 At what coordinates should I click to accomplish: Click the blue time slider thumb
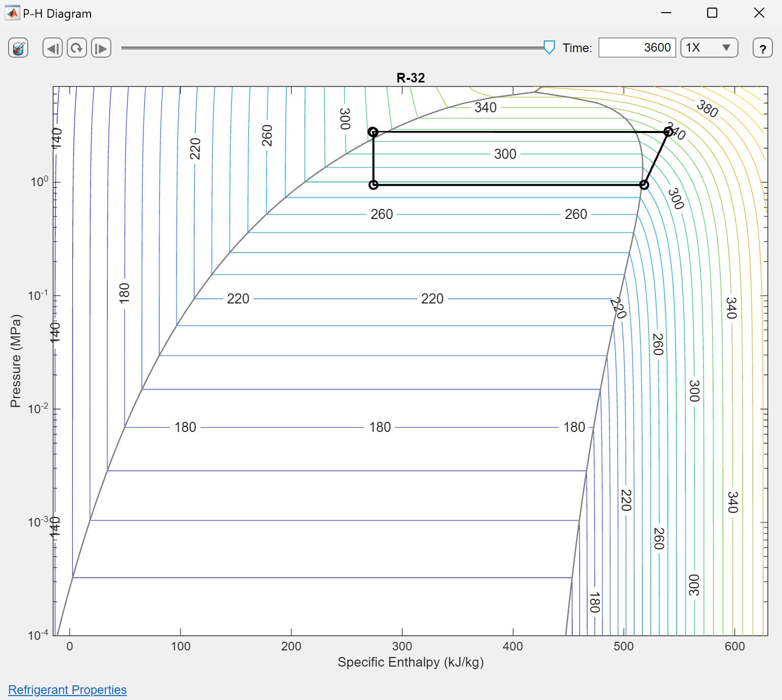pyautogui.click(x=549, y=48)
